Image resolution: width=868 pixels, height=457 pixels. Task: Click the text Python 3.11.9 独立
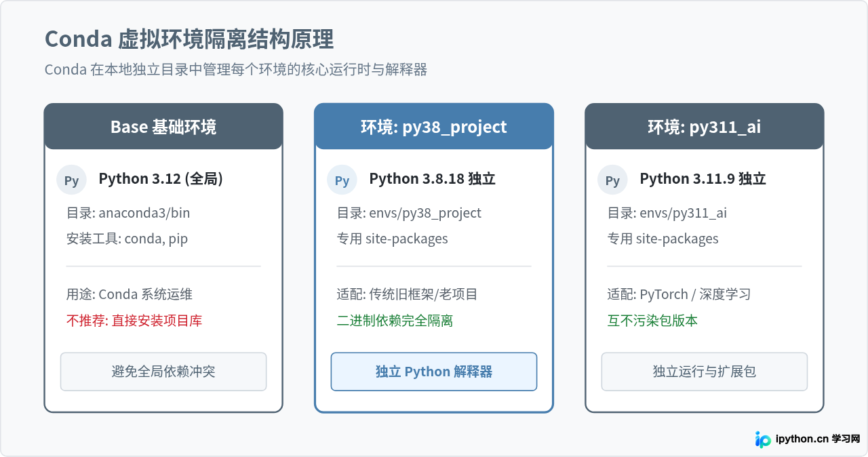tap(703, 178)
